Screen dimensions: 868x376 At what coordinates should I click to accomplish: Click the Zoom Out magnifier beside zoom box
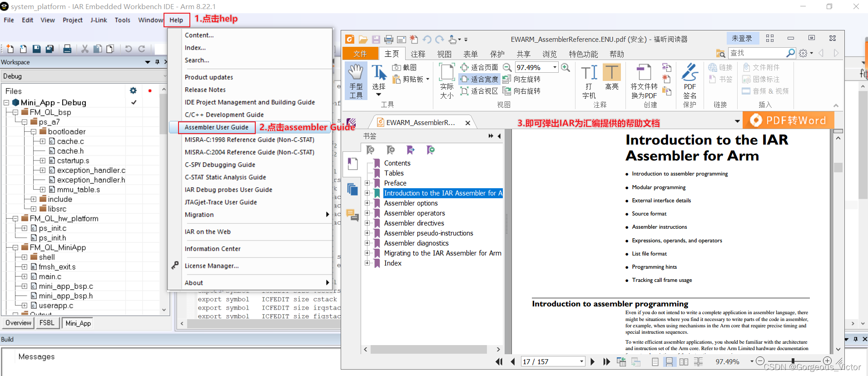(507, 67)
